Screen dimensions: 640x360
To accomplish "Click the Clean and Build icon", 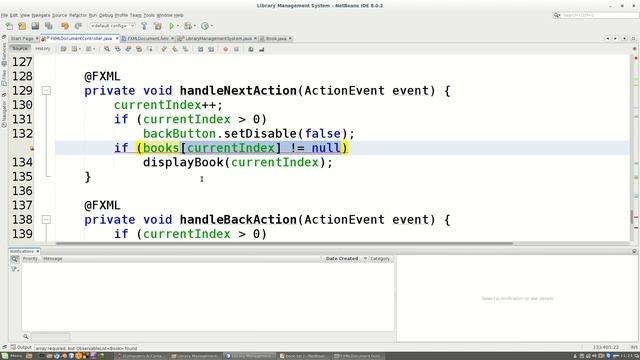I will click(x=158, y=26).
